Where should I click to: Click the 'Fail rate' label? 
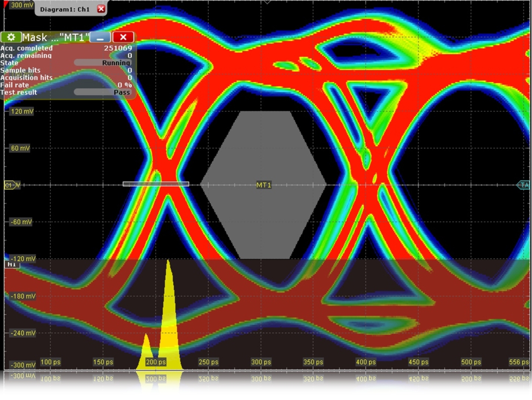point(15,85)
